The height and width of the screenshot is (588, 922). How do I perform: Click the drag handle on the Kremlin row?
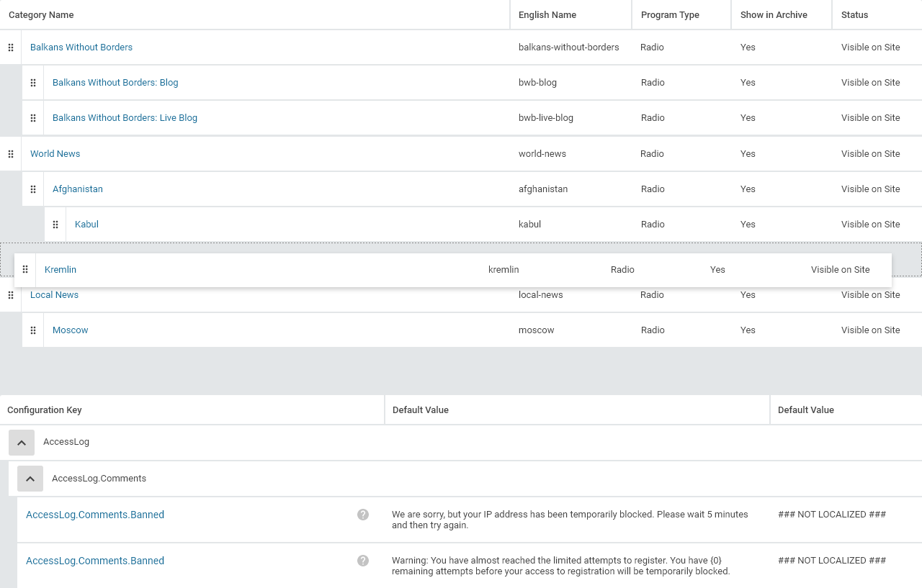(x=25, y=270)
